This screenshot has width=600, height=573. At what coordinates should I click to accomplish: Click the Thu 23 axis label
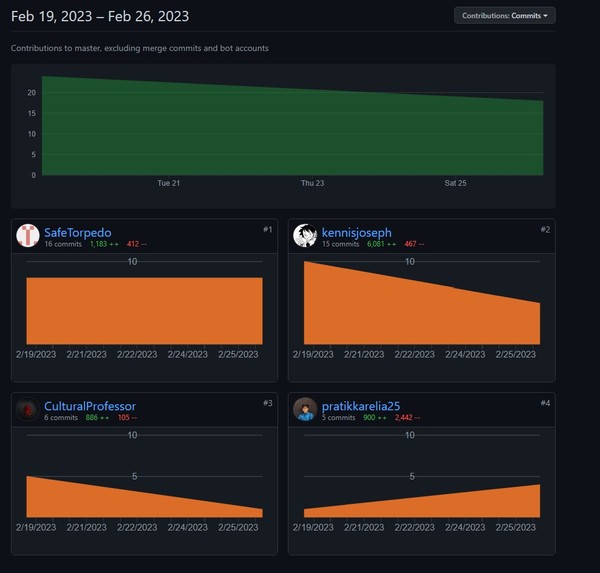pyautogui.click(x=312, y=183)
